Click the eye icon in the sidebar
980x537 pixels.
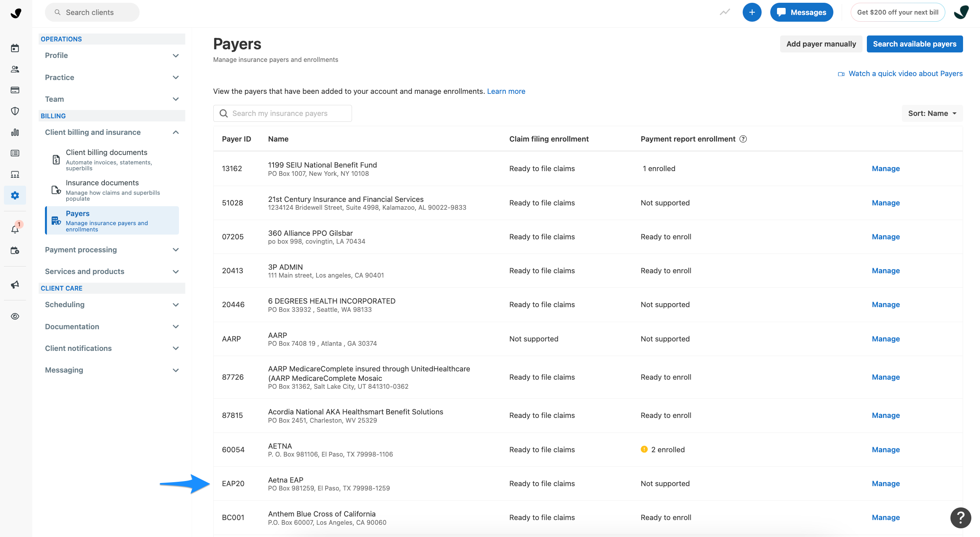click(15, 316)
